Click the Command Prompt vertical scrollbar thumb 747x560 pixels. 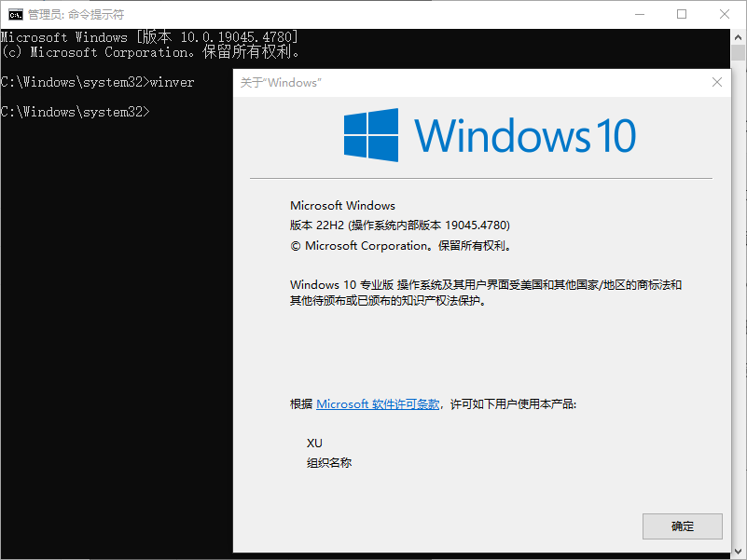739,53
